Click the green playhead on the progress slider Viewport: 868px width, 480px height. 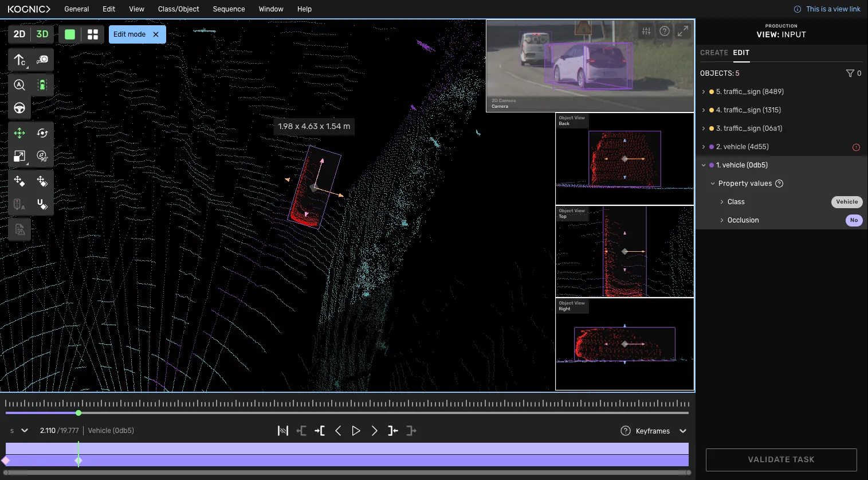tap(78, 413)
